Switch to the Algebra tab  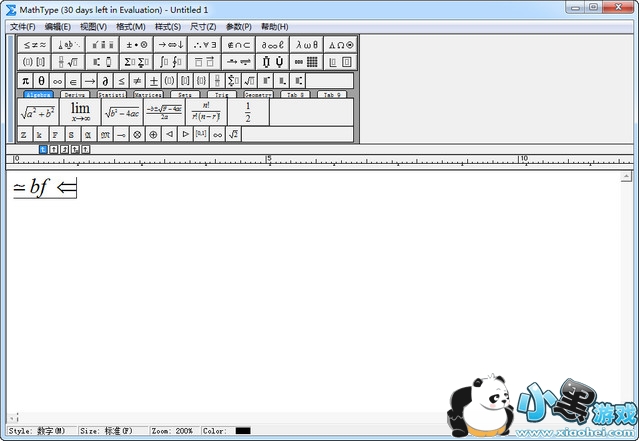click(38, 94)
